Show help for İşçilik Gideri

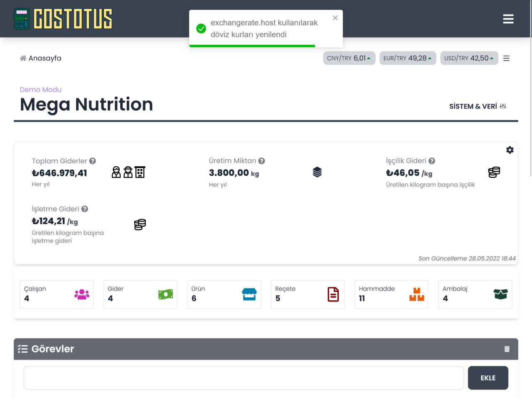pyautogui.click(x=432, y=161)
